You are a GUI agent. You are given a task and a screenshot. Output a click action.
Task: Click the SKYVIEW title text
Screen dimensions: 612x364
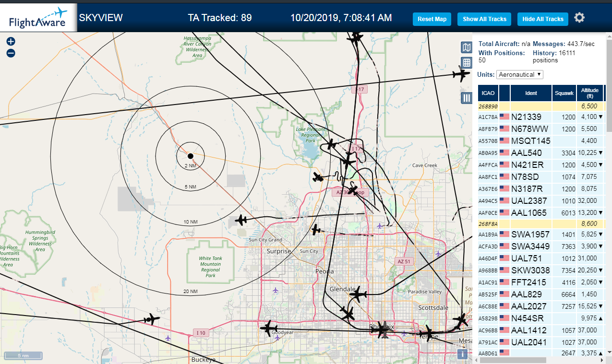click(x=101, y=18)
